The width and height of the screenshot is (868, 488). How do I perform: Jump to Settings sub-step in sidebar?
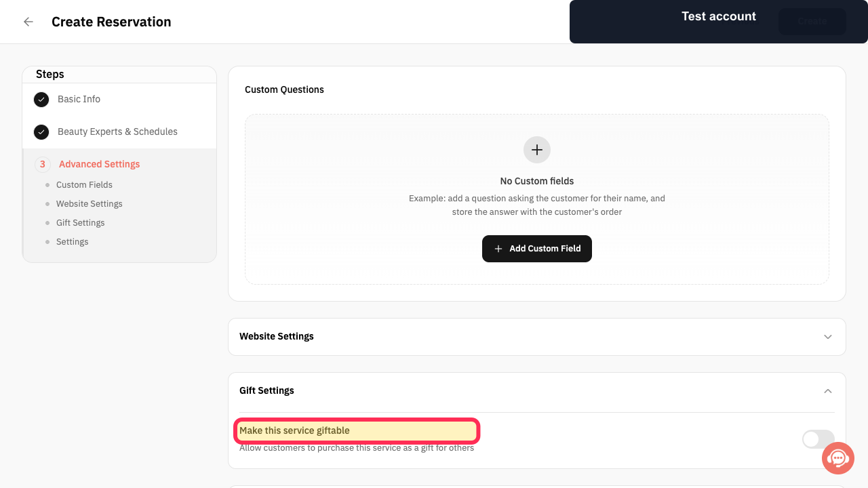click(73, 241)
